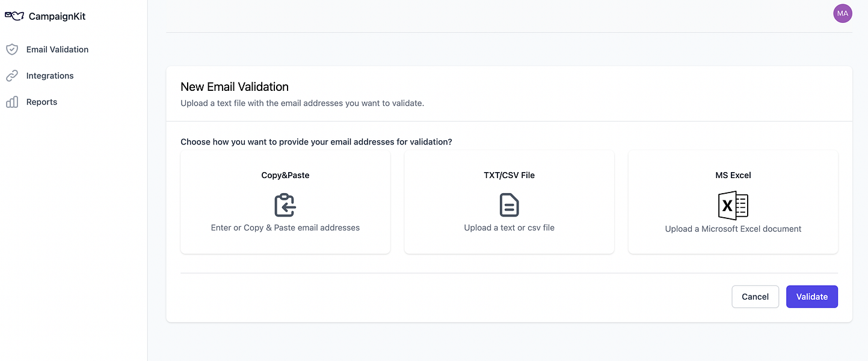
Task: Select 'Upload a Microsoft Excel document' text
Action: tap(733, 229)
